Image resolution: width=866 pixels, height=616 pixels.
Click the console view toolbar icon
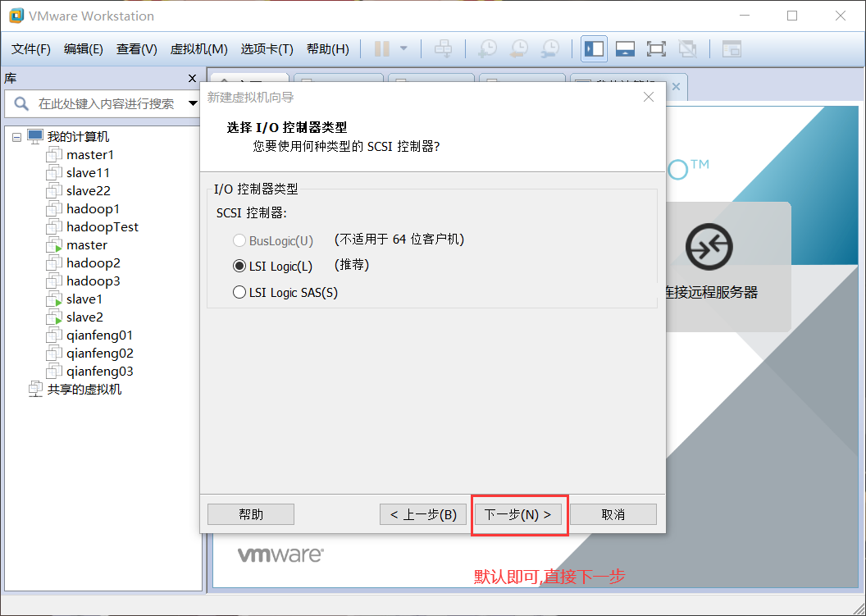point(732,49)
